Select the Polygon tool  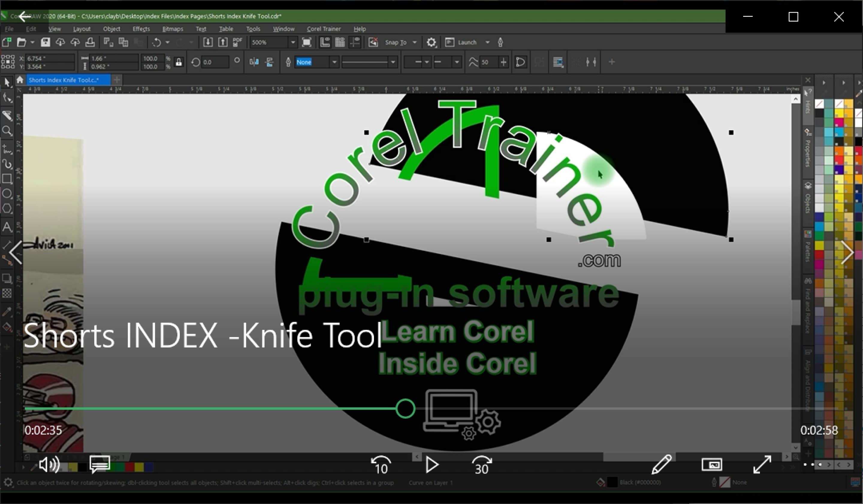[x=7, y=209]
